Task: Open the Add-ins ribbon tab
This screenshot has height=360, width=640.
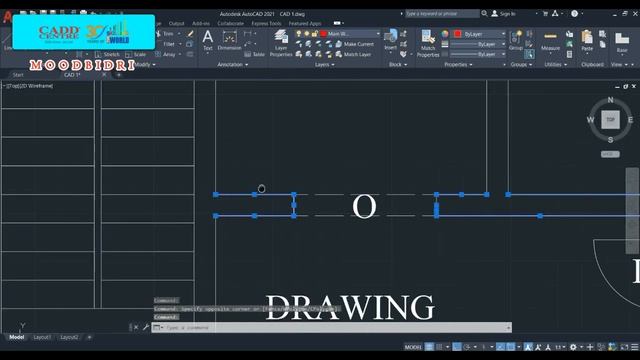Action: click(201, 24)
